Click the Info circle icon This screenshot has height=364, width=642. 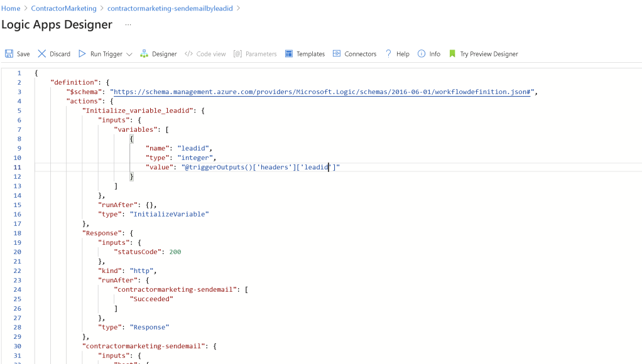coord(422,53)
